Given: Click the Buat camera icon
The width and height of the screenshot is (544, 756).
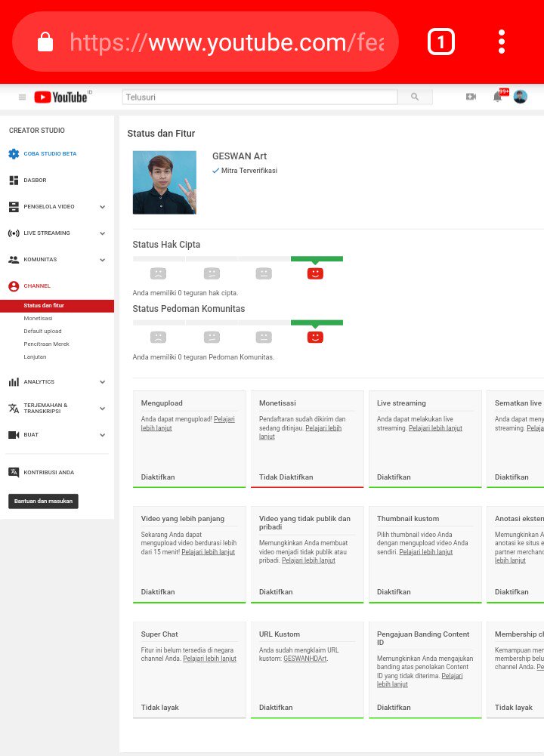Looking at the screenshot, I should tap(14, 435).
